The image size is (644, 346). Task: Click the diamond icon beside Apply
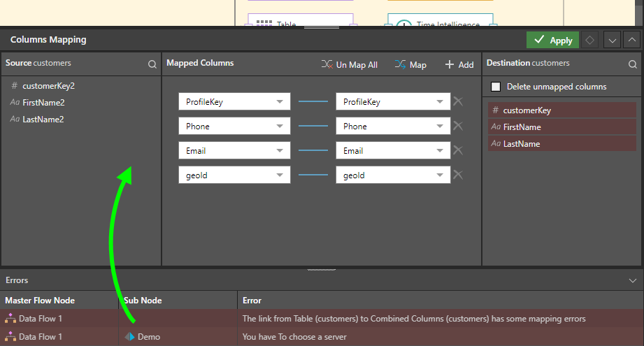click(590, 41)
